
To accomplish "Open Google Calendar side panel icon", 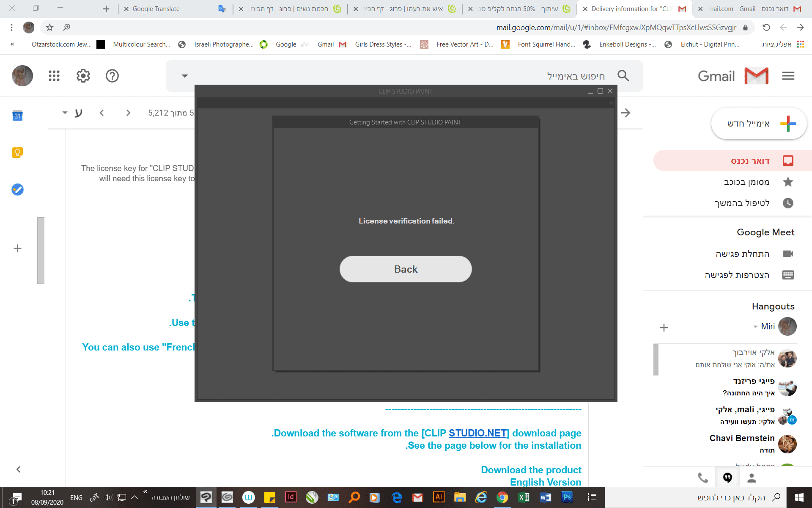I will point(17,116).
